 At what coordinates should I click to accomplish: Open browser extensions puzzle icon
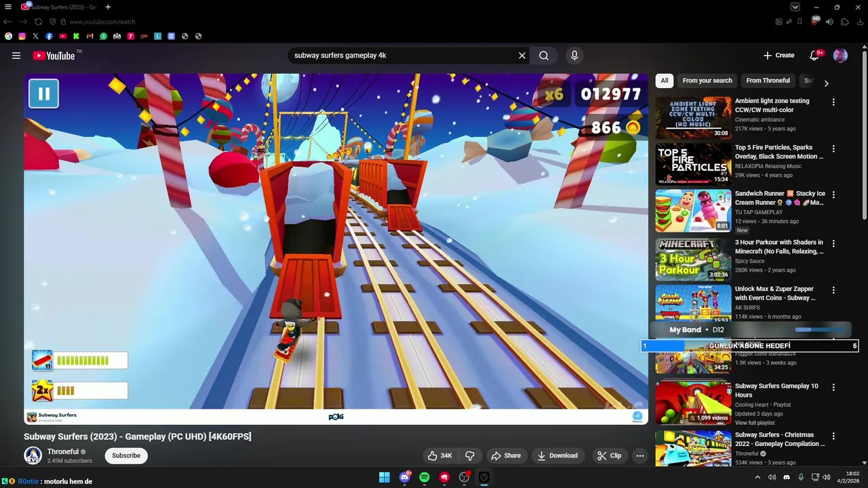[x=844, y=22]
